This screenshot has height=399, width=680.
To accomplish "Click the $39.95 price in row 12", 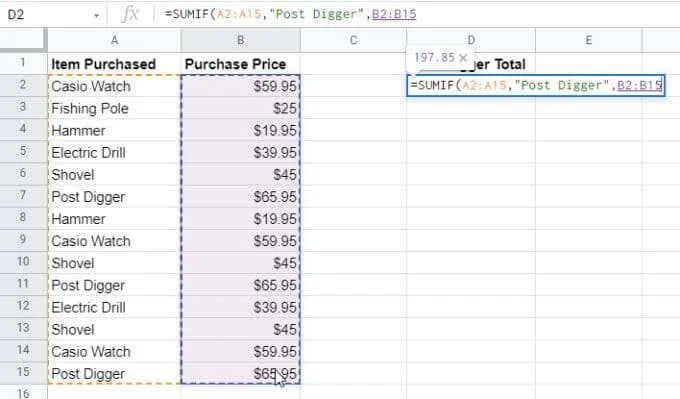I will click(240, 307).
